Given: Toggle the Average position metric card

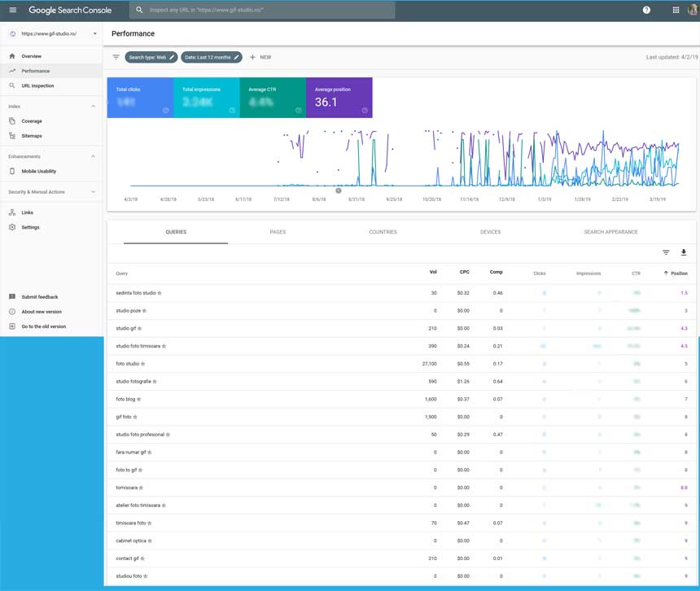Looking at the screenshot, I should click(339, 98).
